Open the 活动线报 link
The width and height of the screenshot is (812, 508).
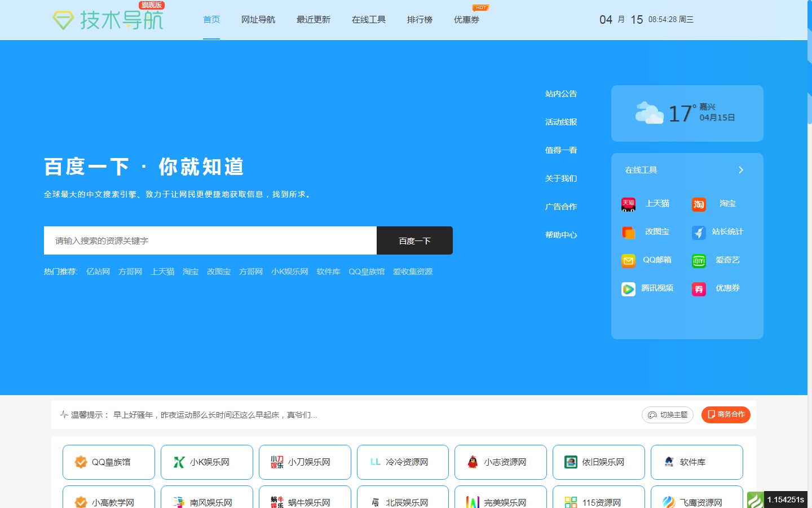coord(561,122)
